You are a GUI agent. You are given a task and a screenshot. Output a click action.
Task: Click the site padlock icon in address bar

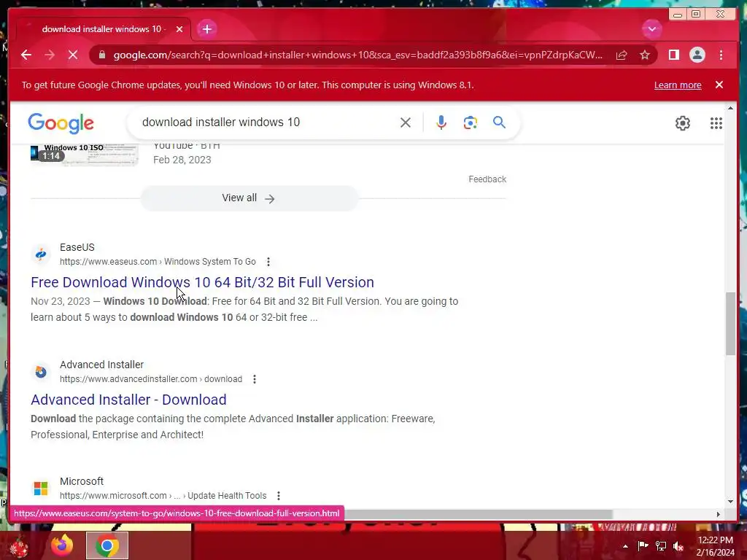102,55
